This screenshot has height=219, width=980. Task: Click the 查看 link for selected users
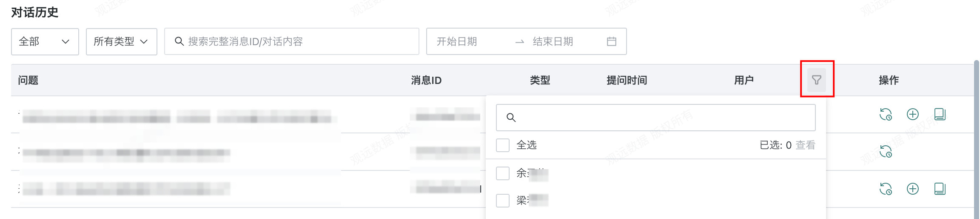[805, 145]
